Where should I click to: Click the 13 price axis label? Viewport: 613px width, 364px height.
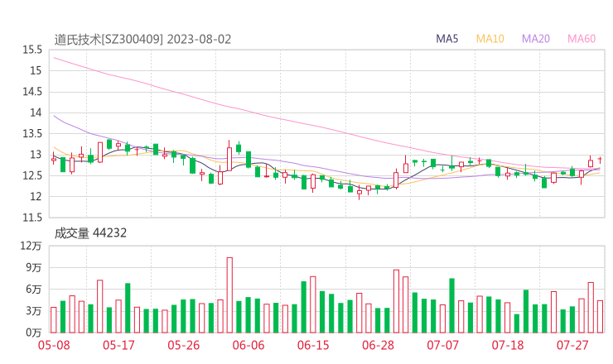tap(36, 155)
